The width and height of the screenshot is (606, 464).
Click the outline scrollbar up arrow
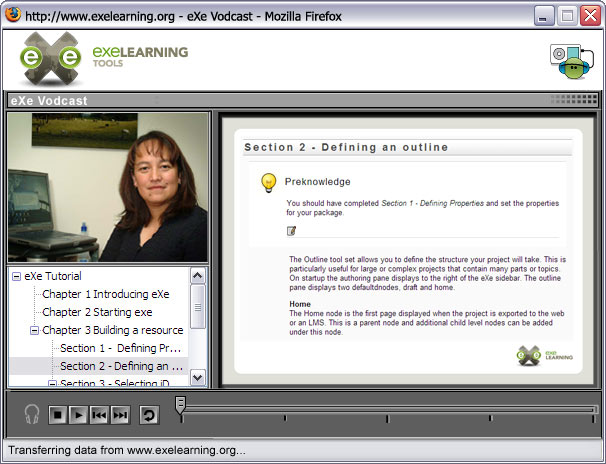tap(197, 276)
